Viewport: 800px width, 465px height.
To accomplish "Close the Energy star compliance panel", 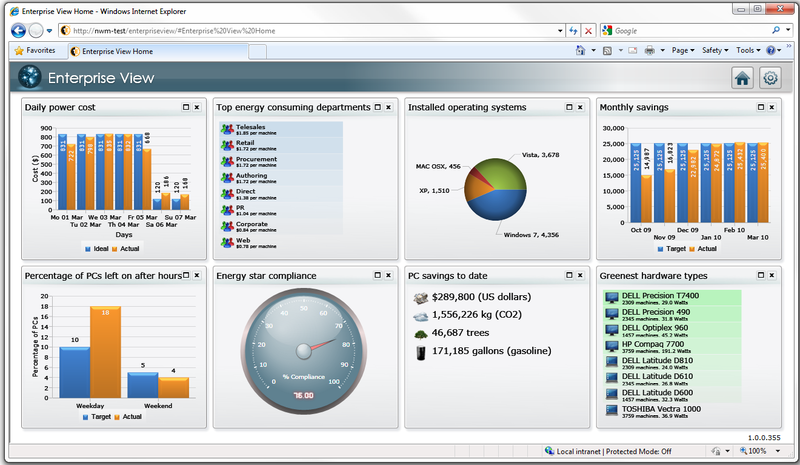I will [x=389, y=276].
